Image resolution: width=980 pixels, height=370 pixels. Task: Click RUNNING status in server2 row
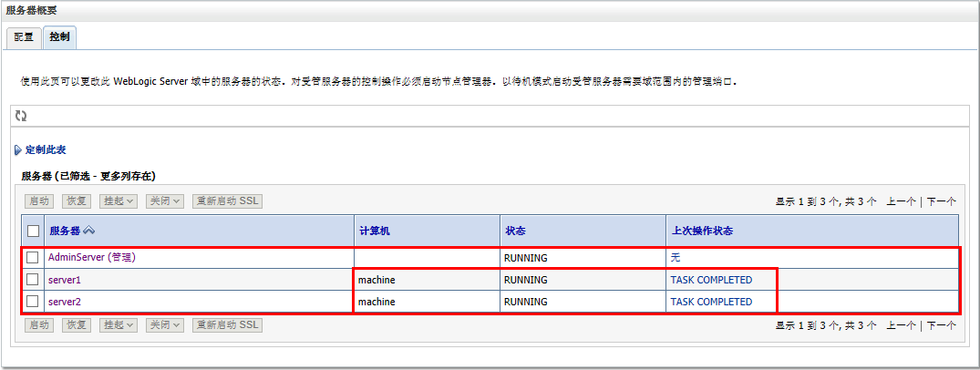tap(526, 302)
